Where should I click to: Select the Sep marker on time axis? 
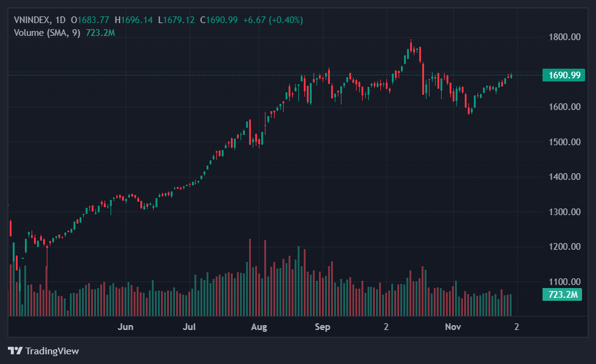point(323,327)
